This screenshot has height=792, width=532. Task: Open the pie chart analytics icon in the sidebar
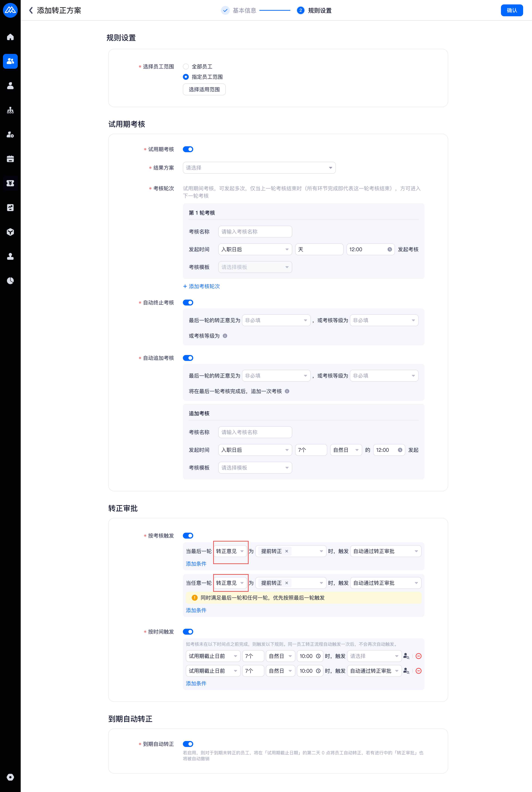click(10, 281)
